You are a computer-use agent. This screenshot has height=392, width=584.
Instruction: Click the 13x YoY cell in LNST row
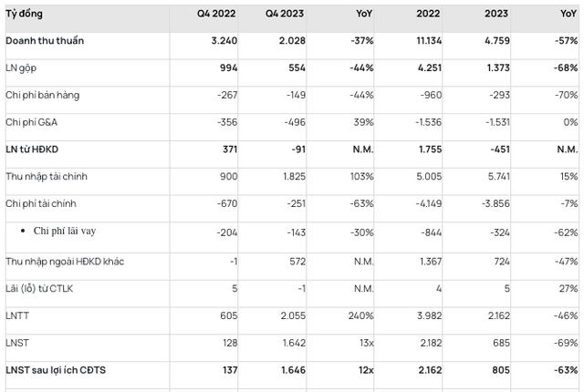(x=365, y=343)
